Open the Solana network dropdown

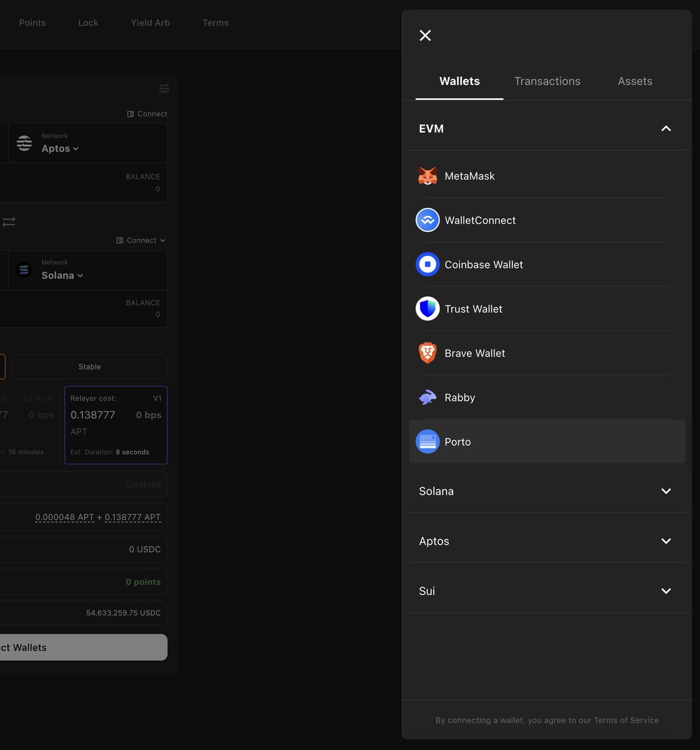coord(62,276)
